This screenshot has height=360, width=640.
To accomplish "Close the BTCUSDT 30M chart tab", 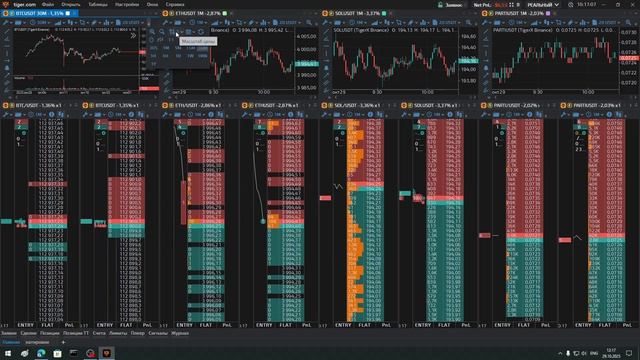I will (74, 13).
